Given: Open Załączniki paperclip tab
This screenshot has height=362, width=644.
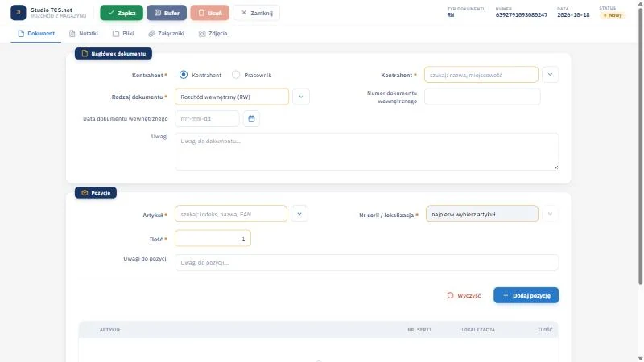Looking at the screenshot, I should (167, 34).
